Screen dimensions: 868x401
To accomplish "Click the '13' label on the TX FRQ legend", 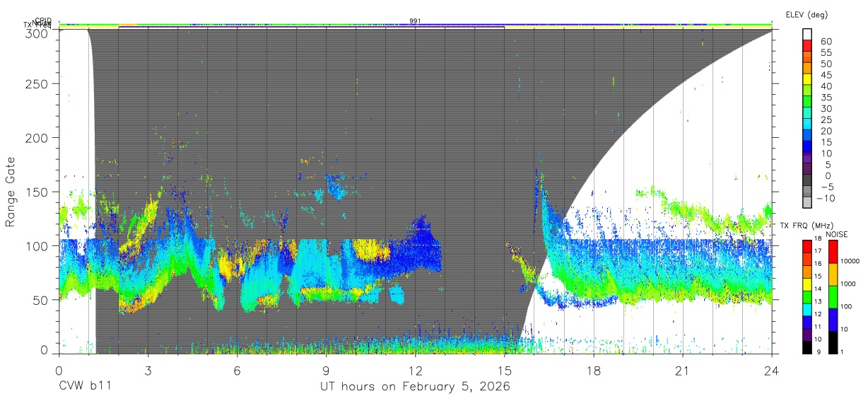I will (819, 301).
